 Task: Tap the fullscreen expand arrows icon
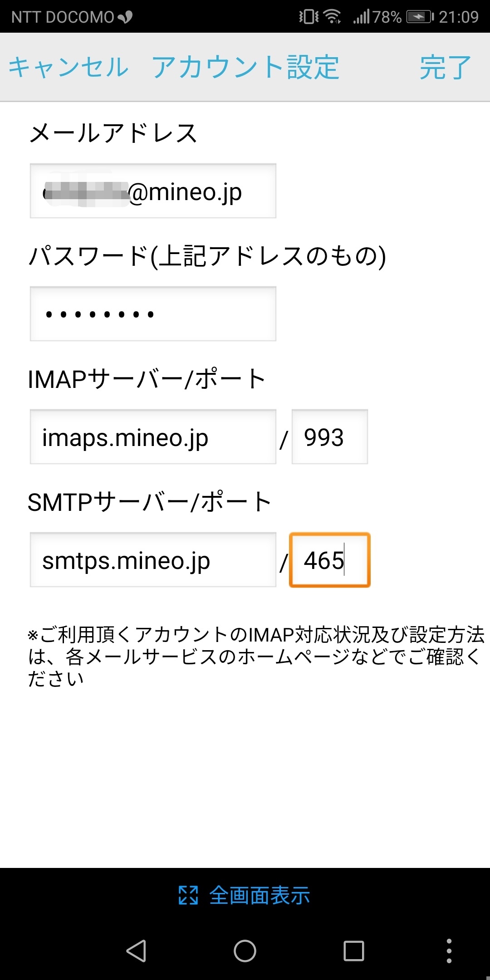(188, 896)
